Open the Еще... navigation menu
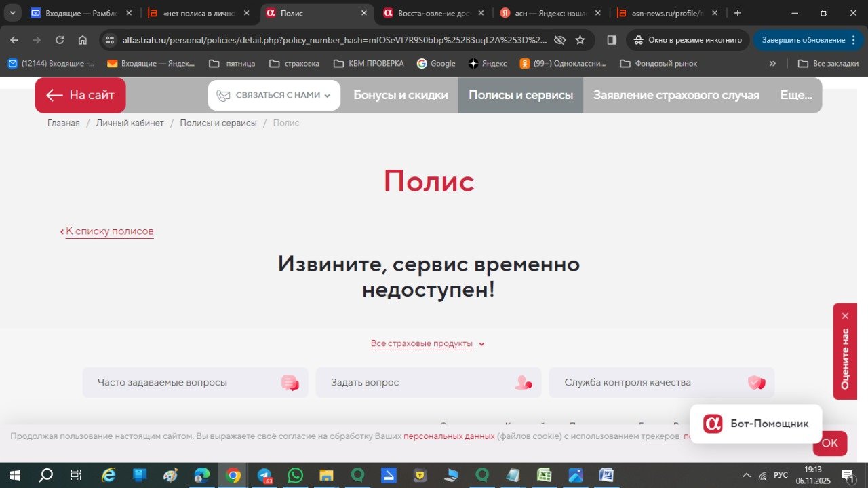 pos(795,96)
